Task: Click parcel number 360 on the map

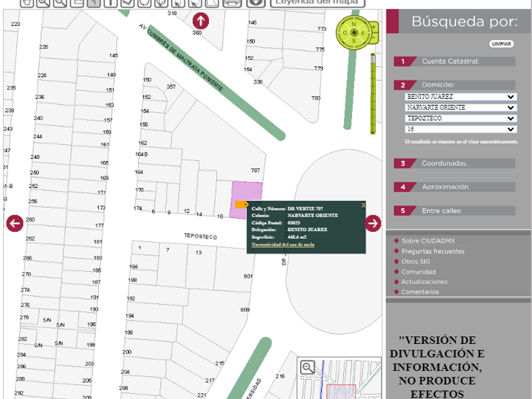Action: tap(197, 33)
